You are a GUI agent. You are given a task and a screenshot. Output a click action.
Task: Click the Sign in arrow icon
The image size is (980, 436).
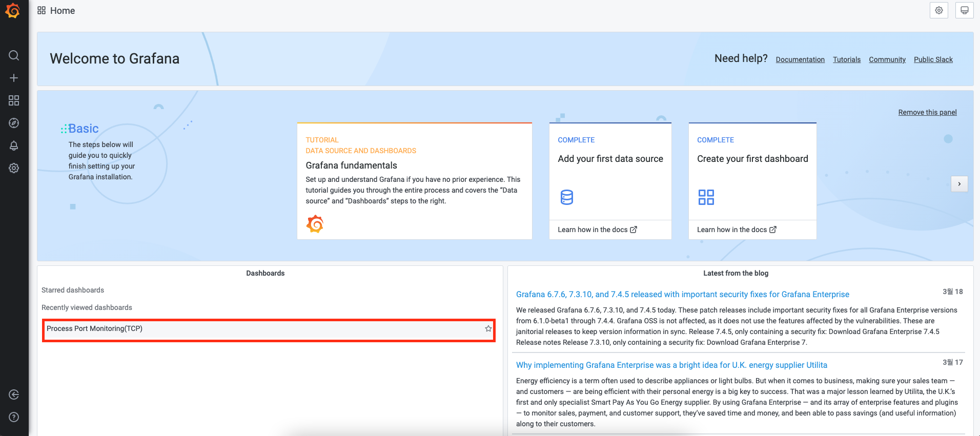click(14, 395)
